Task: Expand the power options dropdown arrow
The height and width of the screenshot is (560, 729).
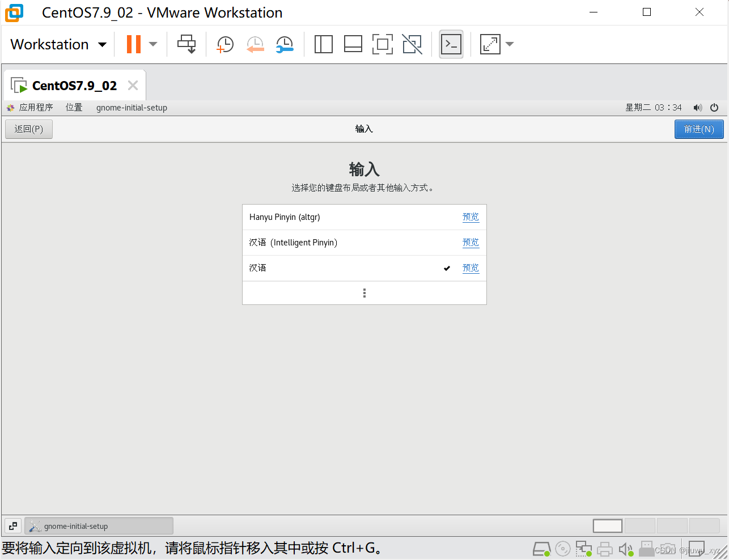Action: (x=153, y=44)
